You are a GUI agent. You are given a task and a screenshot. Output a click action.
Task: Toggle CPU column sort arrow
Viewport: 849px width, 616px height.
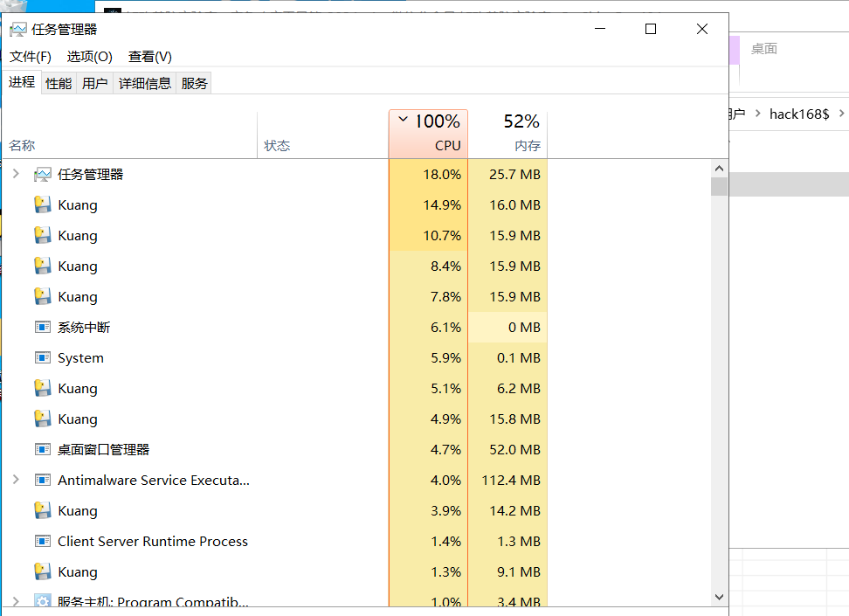coord(403,119)
